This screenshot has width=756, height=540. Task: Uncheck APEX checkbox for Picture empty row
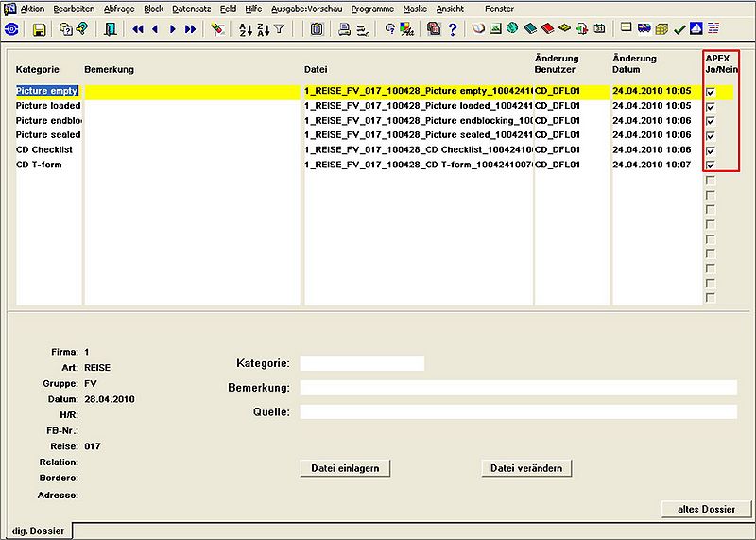[711, 92]
